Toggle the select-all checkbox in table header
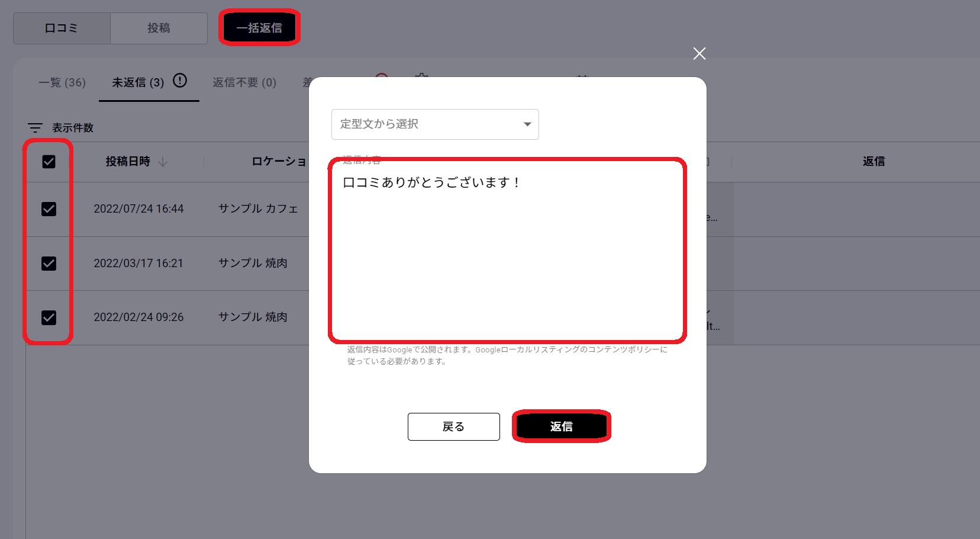 pos(49,162)
